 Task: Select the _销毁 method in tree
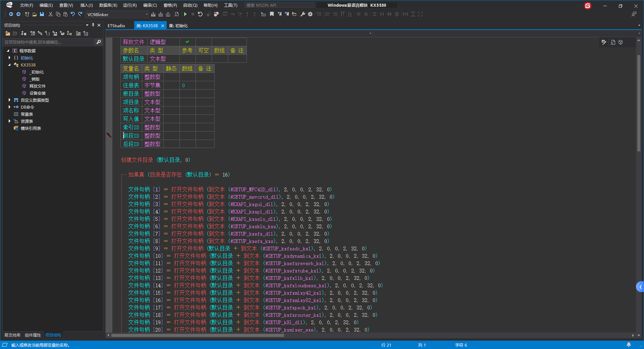pos(35,79)
